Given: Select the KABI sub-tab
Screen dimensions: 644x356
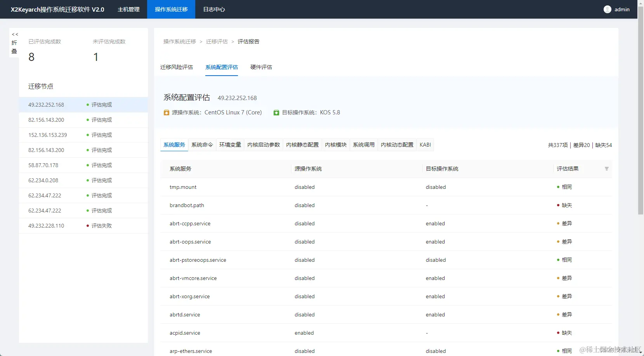Looking at the screenshot, I should tap(425, 145).
